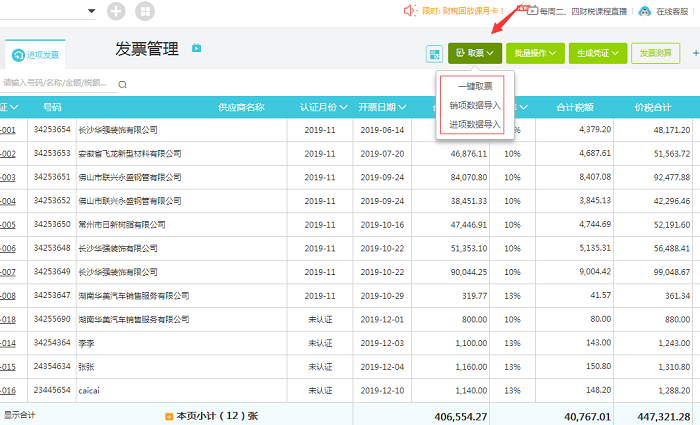Open the 认证月份 column filter

click(343, 107)
